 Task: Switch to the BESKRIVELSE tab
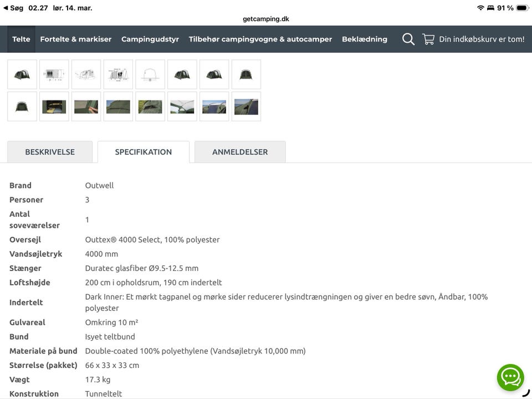(x=50, y=152)
